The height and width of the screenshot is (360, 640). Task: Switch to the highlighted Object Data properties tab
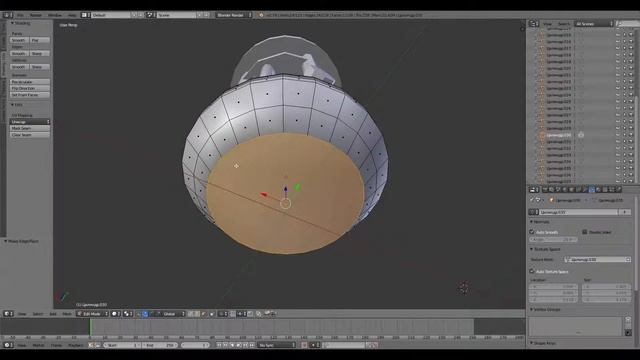click(592, 189)
